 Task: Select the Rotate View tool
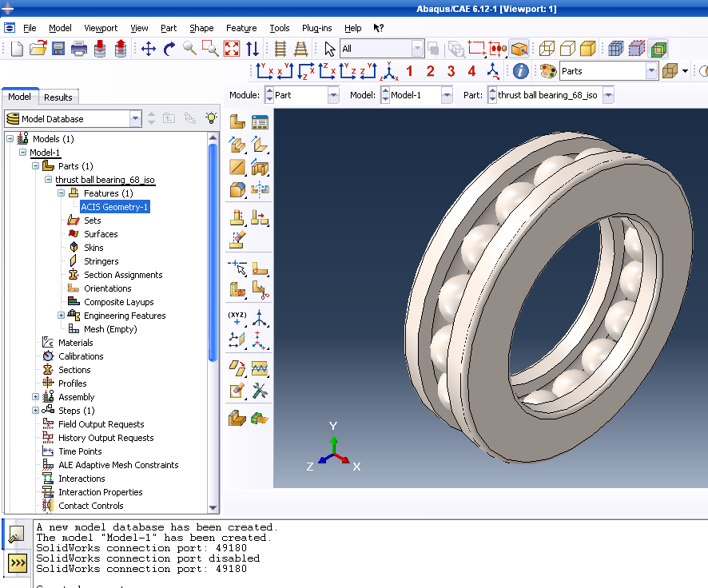pyautogui.click(x=169, y=49)
